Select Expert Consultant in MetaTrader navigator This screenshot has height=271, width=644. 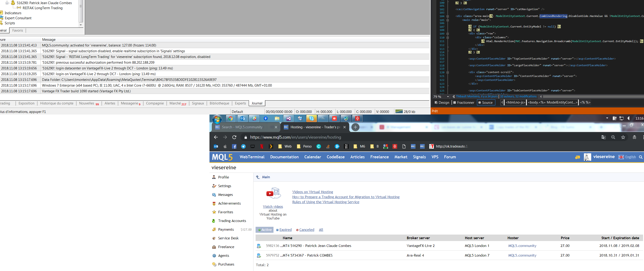click(x=18, y=18)
